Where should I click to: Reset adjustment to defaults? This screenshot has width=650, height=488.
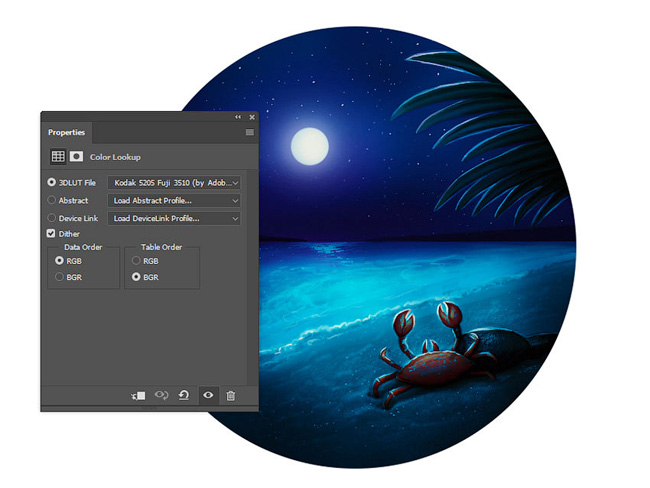(x=184, y=395)
